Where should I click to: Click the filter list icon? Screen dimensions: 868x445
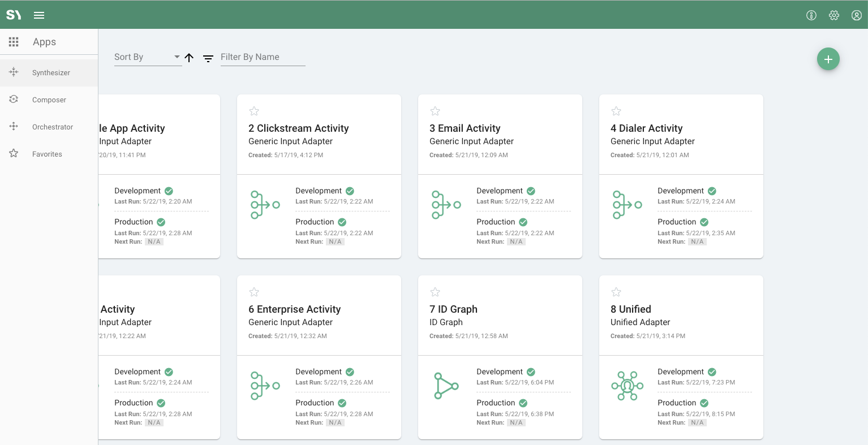[x=208, y=58]
